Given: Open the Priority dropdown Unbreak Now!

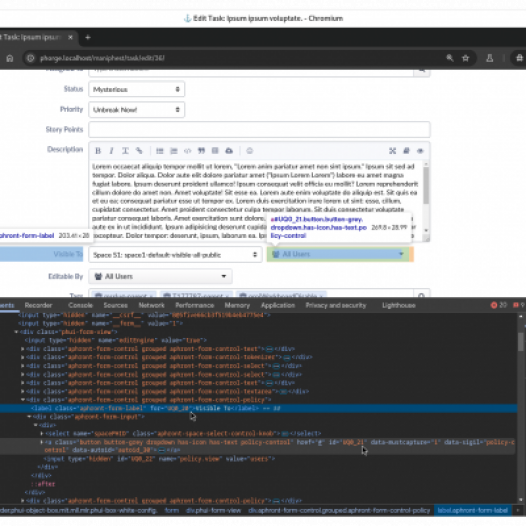Looking at the screenshot, I should [x=137, y=110].
